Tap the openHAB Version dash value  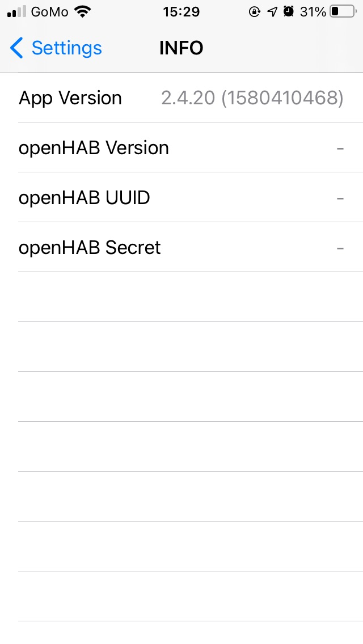[340, 149]
